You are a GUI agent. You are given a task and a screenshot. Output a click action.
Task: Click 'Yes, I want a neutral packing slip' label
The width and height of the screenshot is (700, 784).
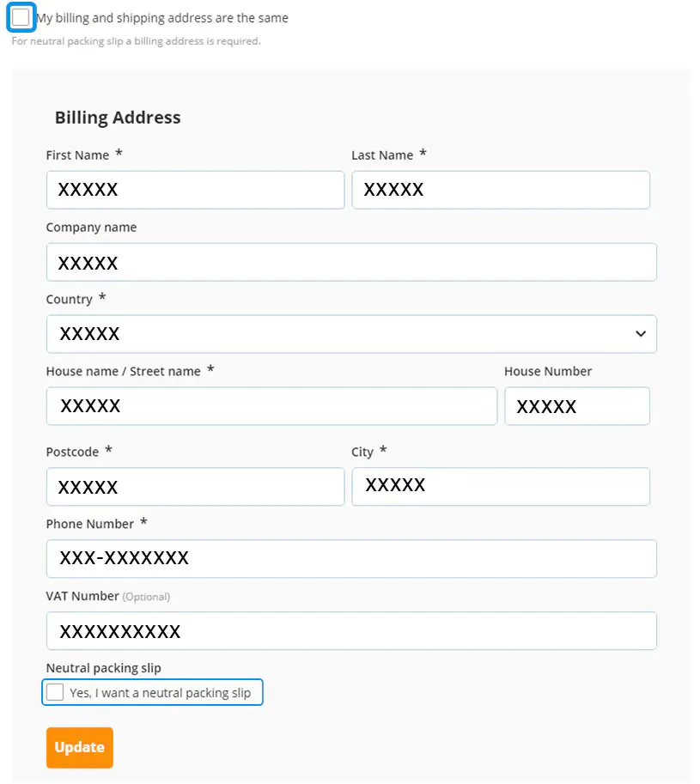click(160, 693)
